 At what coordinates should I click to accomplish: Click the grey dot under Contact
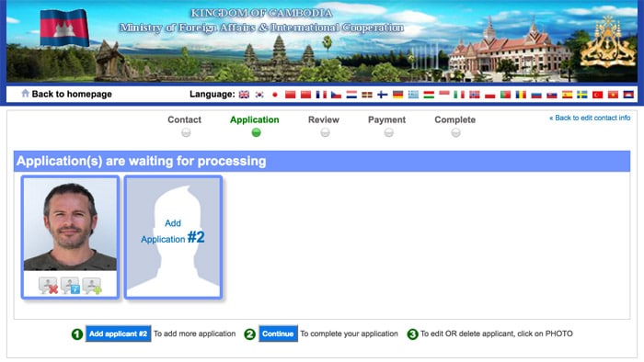186,133
